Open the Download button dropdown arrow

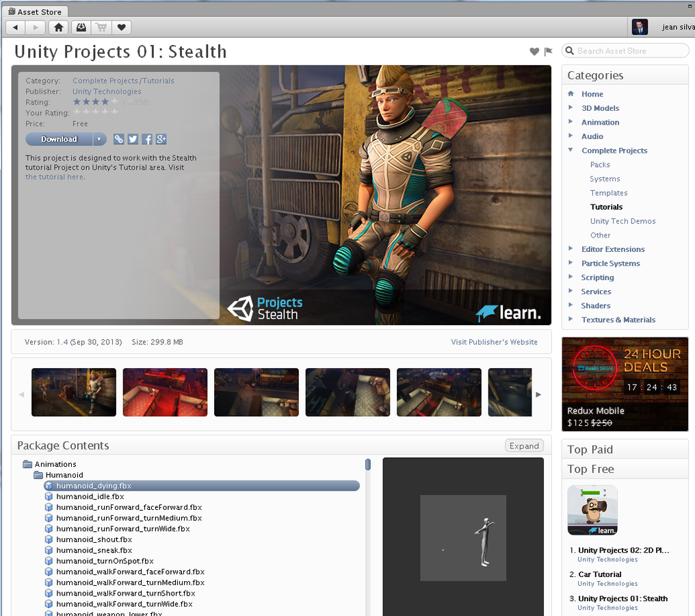point(99,139)
